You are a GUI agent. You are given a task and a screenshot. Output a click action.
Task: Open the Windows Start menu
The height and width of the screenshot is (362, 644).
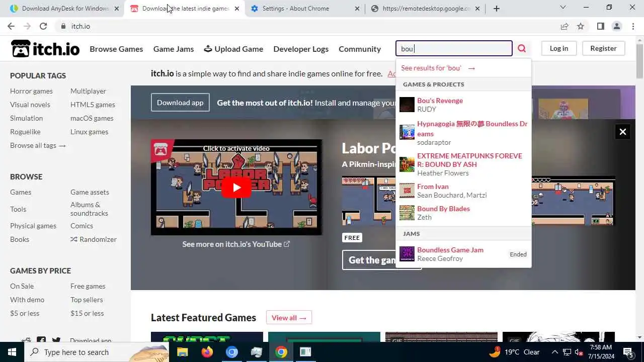coord(12,352)
